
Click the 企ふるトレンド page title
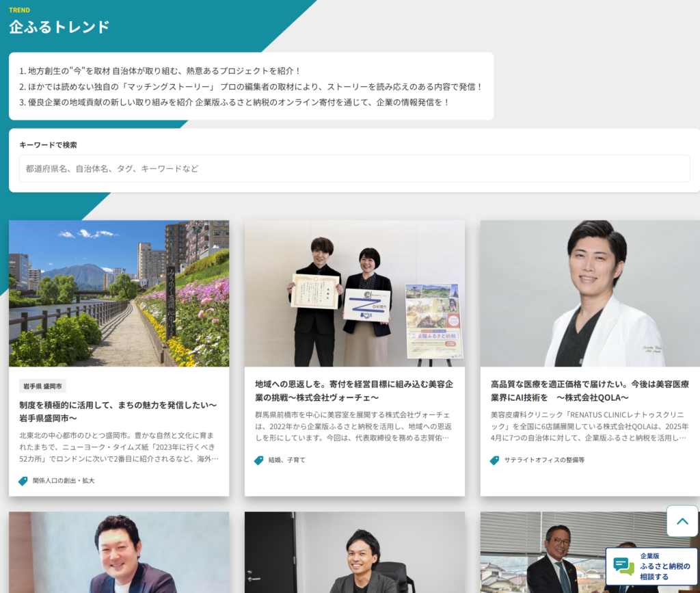click(x=58, y=26)
